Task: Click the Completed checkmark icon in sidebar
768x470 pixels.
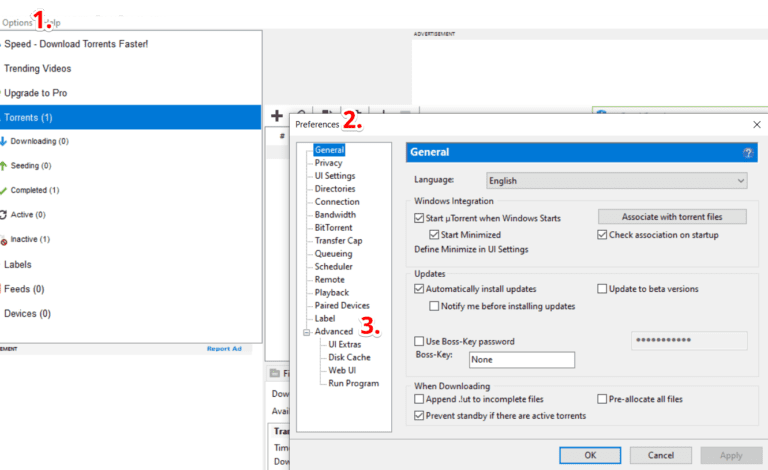Action: [3, 190]
